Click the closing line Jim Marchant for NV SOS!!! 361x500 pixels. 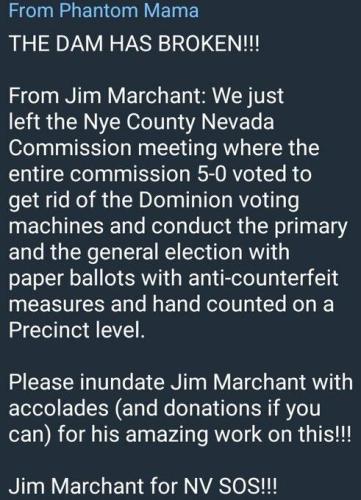(x=143, y=486)
